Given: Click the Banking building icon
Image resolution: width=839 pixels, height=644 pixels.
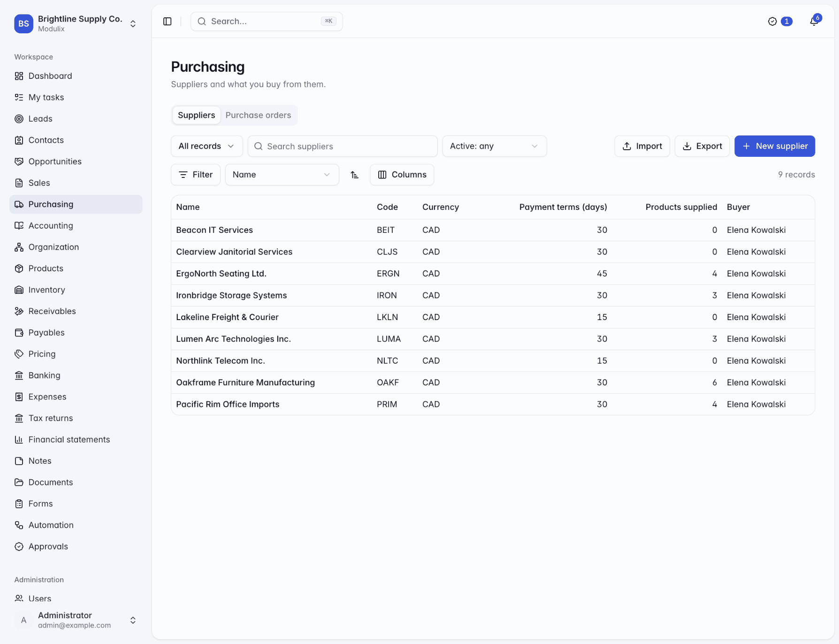Looking at the screenshot, I should click(x=19, y=375).
